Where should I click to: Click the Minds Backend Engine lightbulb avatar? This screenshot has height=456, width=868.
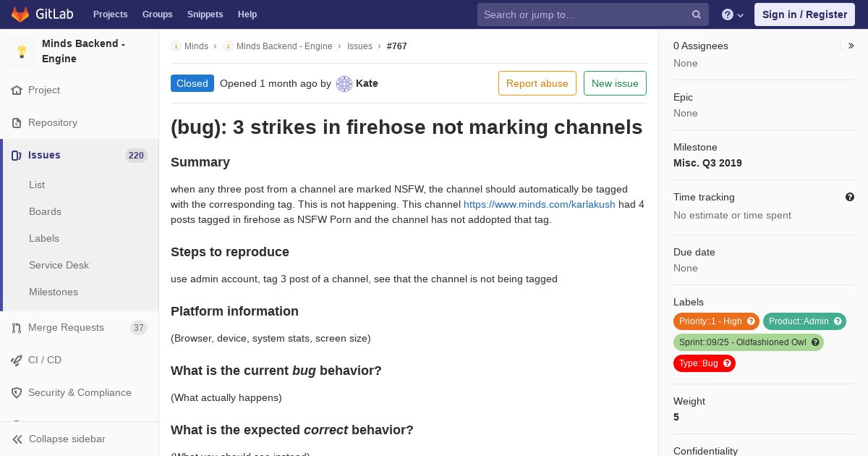click(x=22, y=51)
